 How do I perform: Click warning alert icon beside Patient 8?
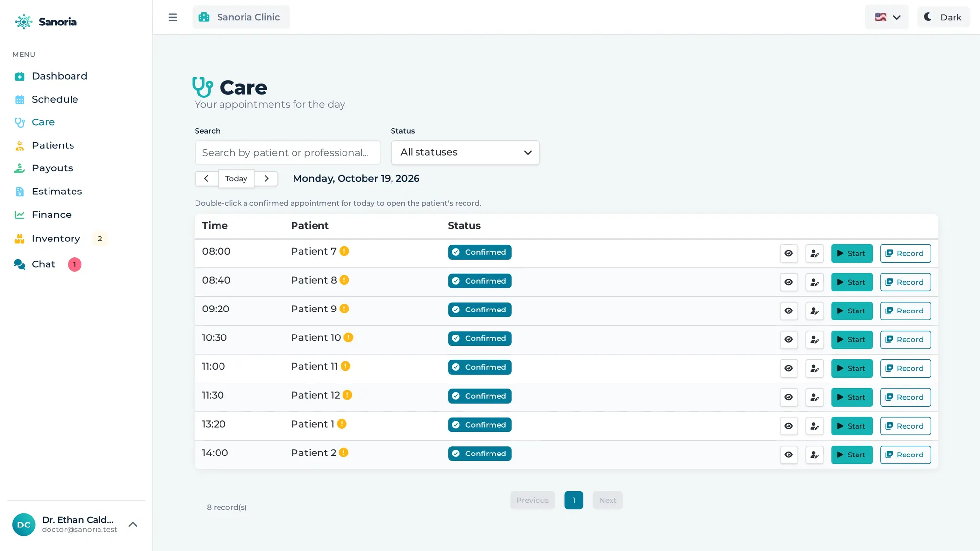tap(344, 280)
